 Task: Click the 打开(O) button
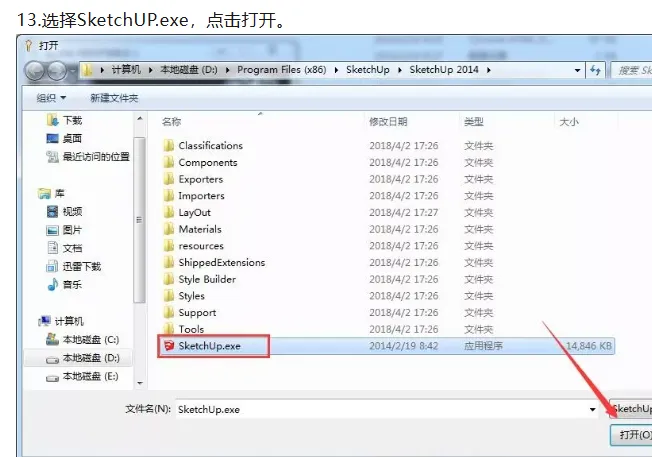click(631, 435)
